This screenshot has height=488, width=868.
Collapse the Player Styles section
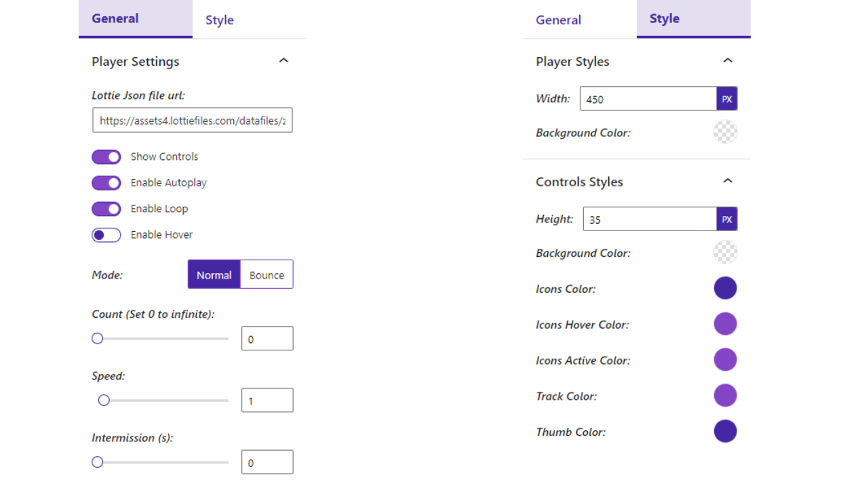pyautogui.click(x=728, y=61)
